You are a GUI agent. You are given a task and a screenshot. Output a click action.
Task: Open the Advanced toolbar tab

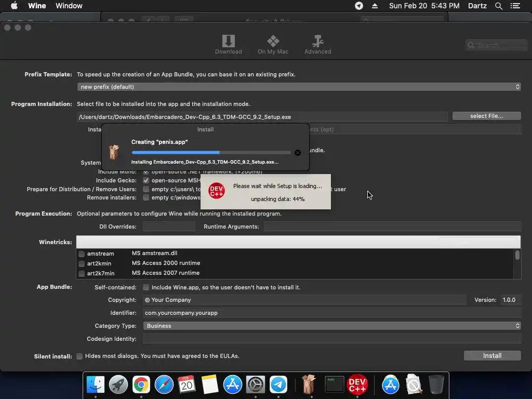click(317, 45)
